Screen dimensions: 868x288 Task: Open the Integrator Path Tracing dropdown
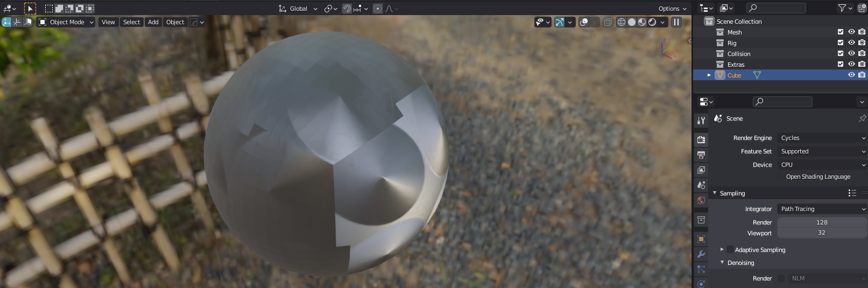click(822, 209)
